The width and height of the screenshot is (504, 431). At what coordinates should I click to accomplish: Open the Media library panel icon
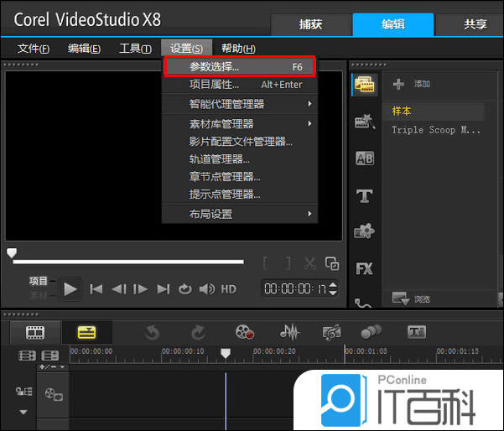[364, 85]
